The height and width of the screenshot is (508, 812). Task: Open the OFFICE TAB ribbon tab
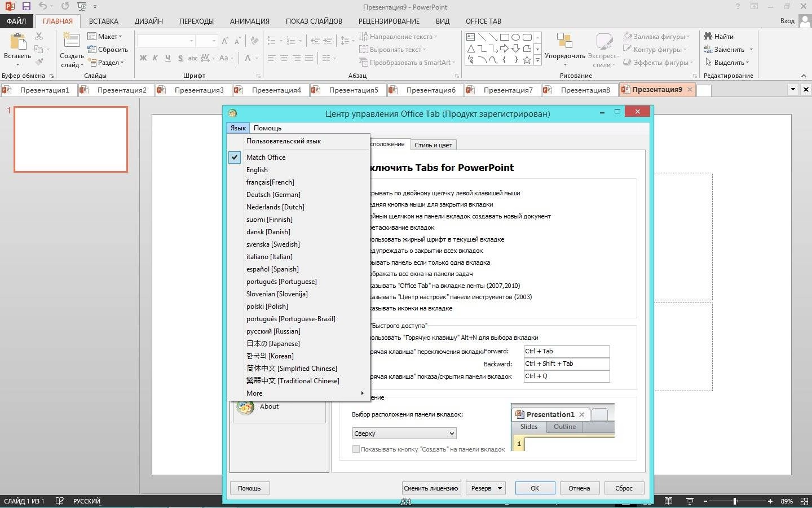pyautogui.click(x=483, y=21)
